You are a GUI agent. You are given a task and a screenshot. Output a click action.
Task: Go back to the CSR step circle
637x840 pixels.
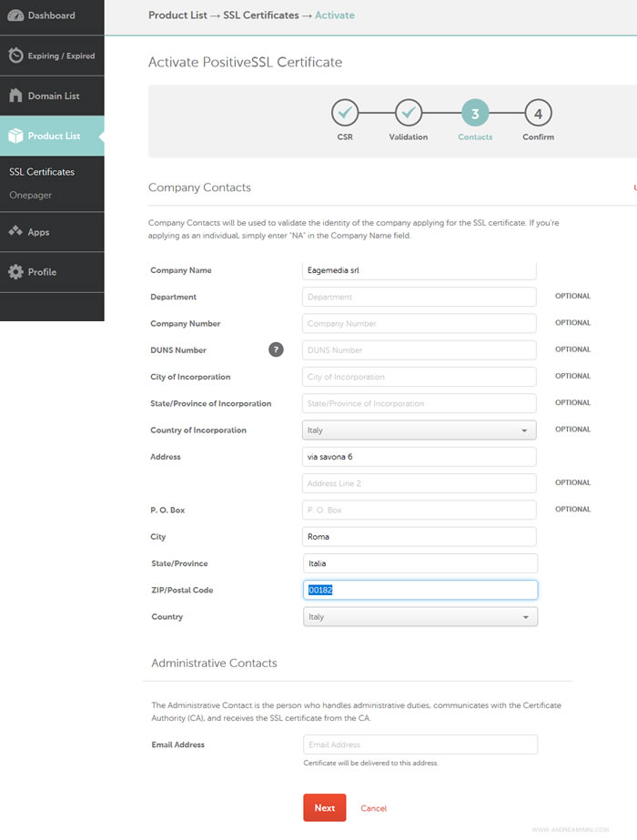(x=345, y=114)
